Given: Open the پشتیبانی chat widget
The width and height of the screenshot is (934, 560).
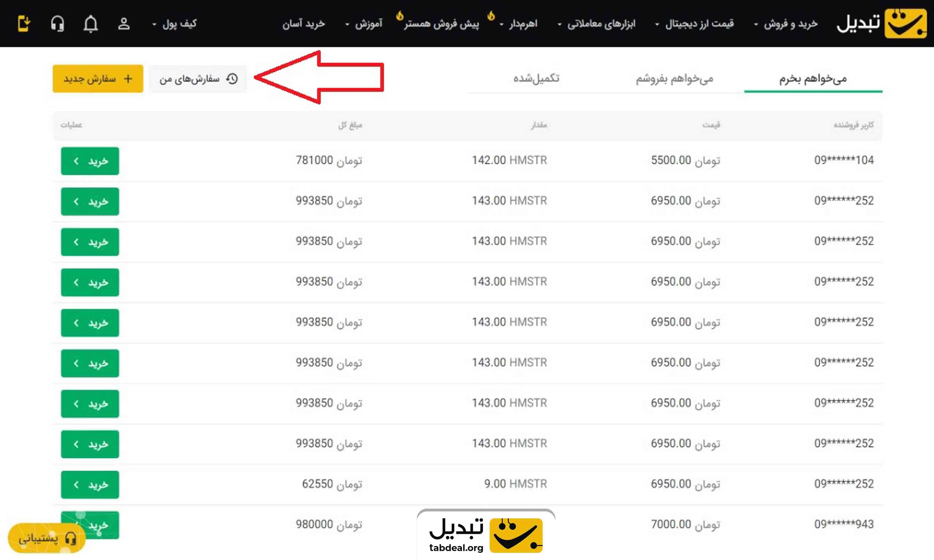Looking at the screenshot, I should point(47,538).
